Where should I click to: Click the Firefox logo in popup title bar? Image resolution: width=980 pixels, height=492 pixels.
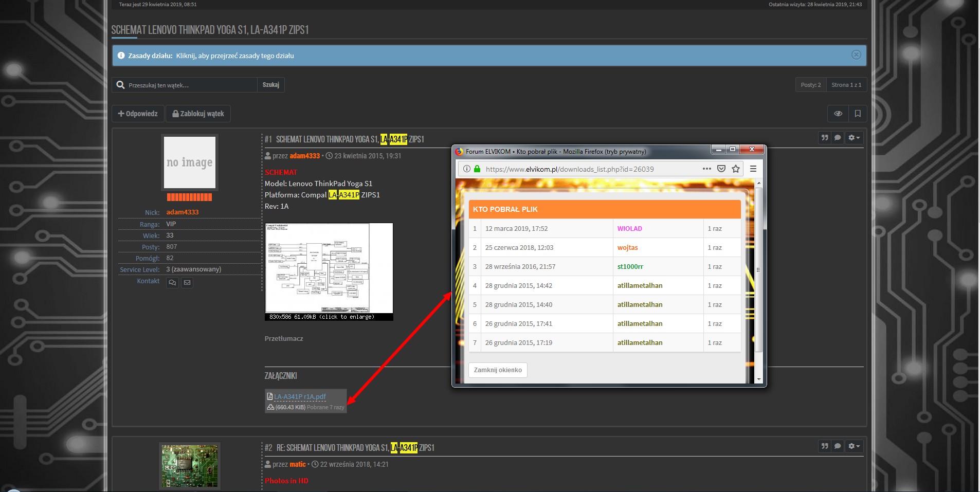pyautogui.click(x=459, y=151)
